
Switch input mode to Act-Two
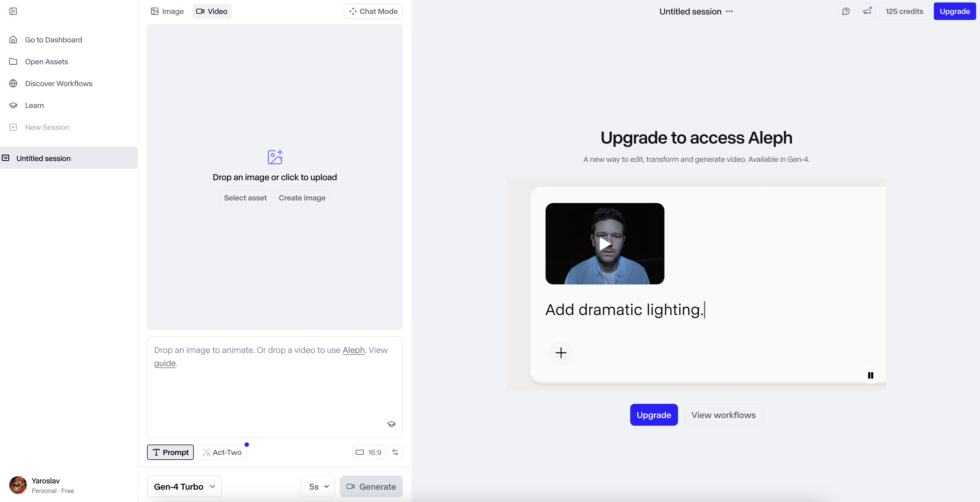pyautogui.click(x=222, y=452)
